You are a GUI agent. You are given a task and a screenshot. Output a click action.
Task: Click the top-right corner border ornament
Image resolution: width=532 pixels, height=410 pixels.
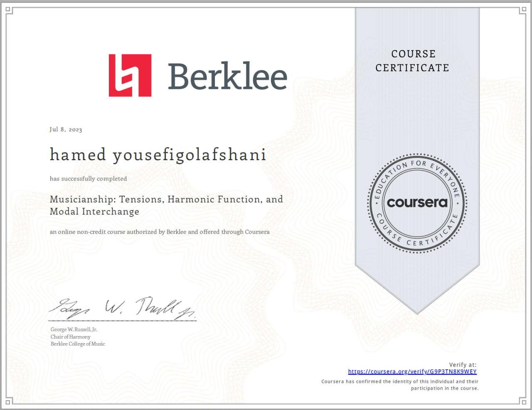[x=523, y=10]
